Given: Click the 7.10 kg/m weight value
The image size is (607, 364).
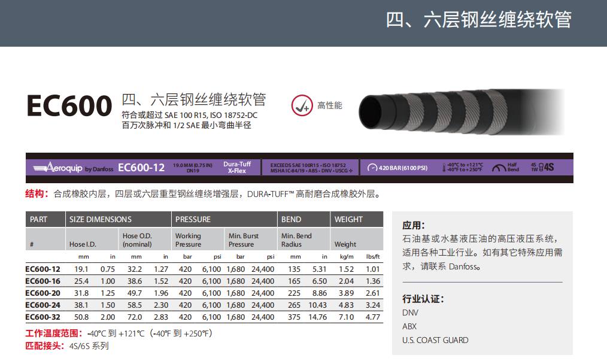Looking at the screenshot, I should (346, 317).
